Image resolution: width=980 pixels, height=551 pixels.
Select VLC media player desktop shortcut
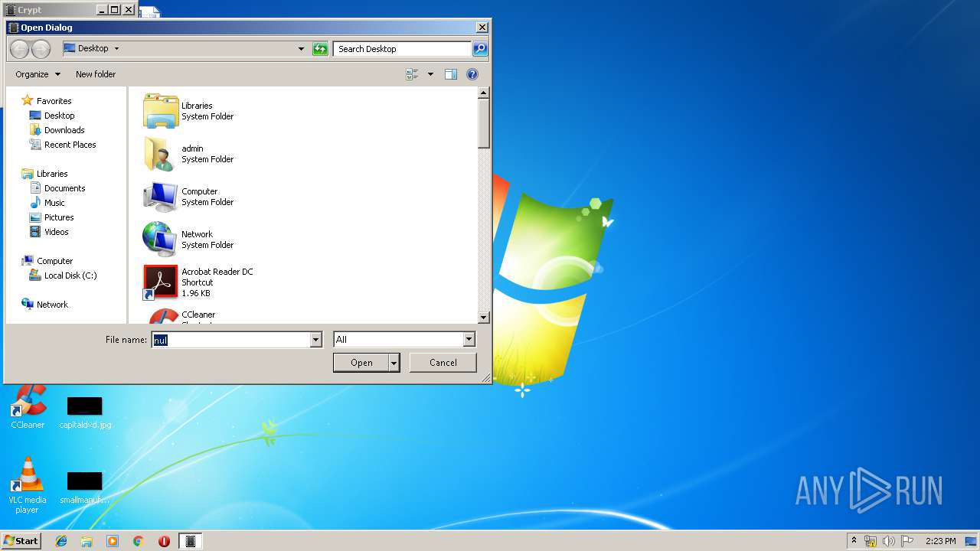28,485
